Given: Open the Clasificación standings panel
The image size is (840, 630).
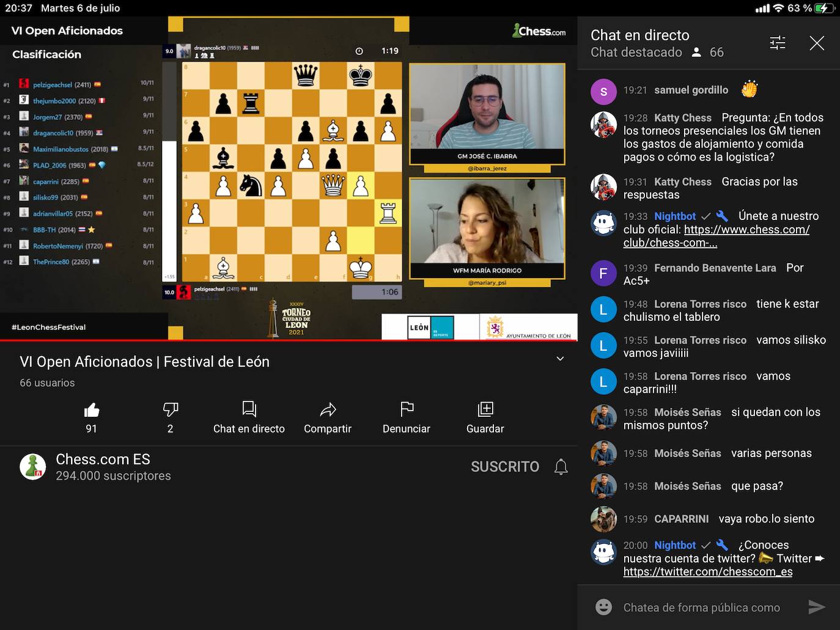Looking at the screenshot, I should click(x=46, y=54).
